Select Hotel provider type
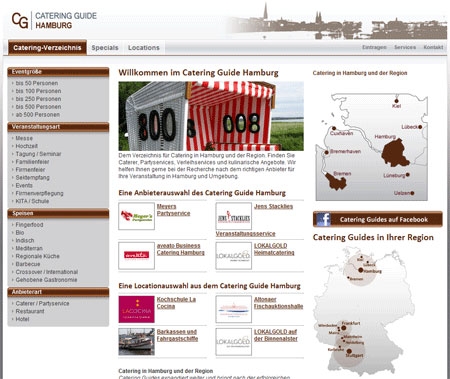 (22, 319)
